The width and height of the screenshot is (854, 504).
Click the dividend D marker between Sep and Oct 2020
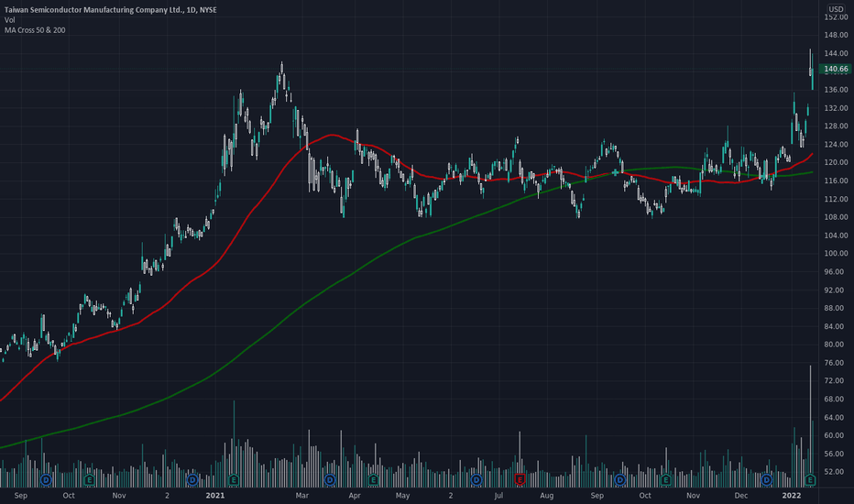tap(46, 480)
